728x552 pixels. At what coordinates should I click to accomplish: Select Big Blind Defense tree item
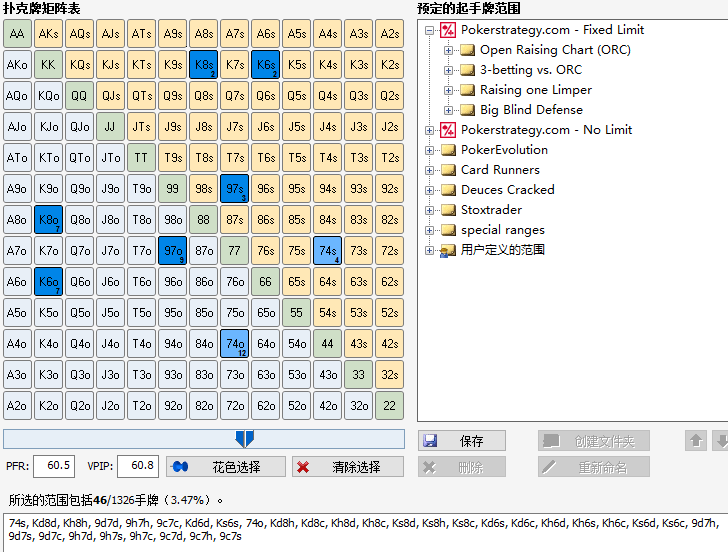tap(531, 110)
